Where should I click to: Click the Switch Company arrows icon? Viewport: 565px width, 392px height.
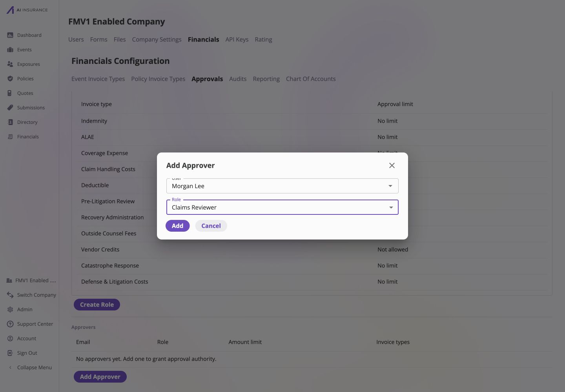point(10,295)
